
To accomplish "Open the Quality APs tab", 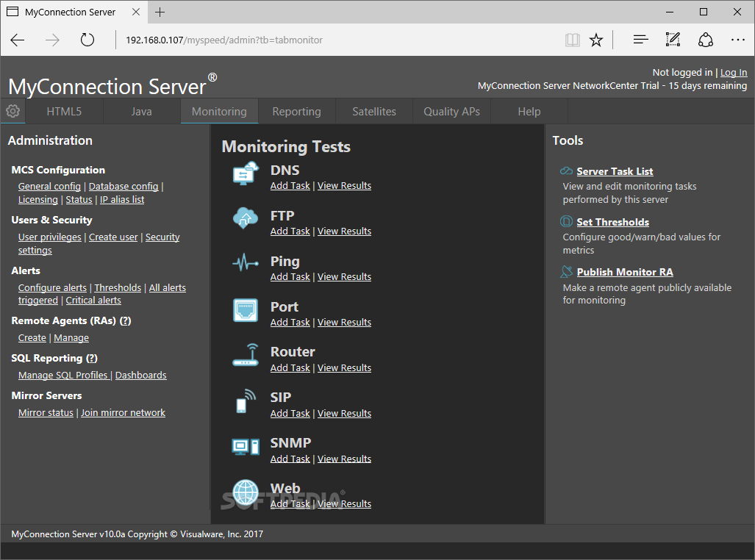I will coord(451,111).
